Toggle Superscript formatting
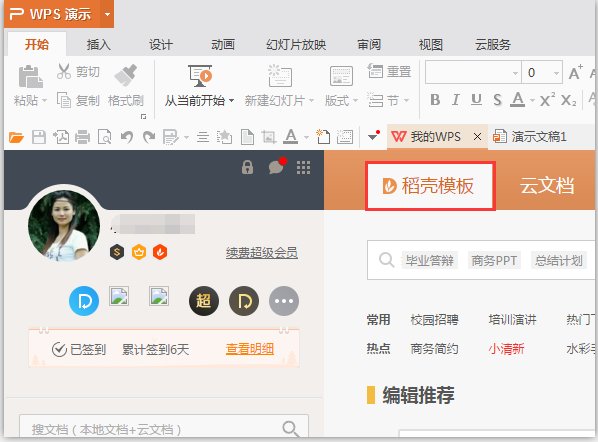 pyautogui.click(x=547, y=100)
